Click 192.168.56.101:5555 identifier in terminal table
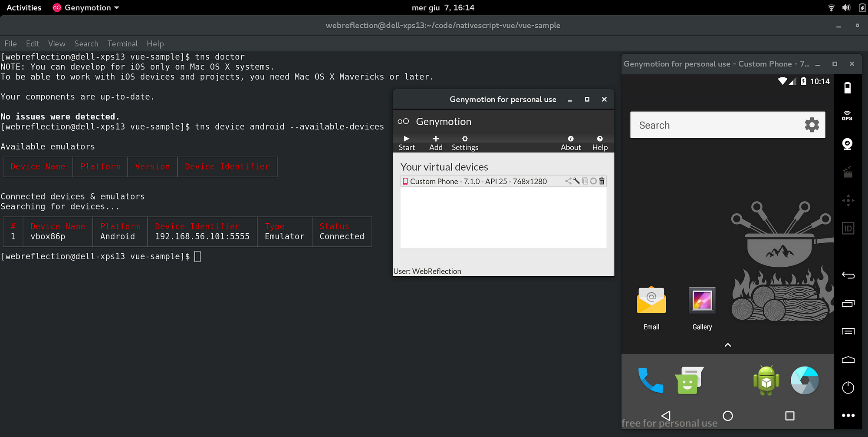Screen dimensions: 868x437 (x=202, y=236)
